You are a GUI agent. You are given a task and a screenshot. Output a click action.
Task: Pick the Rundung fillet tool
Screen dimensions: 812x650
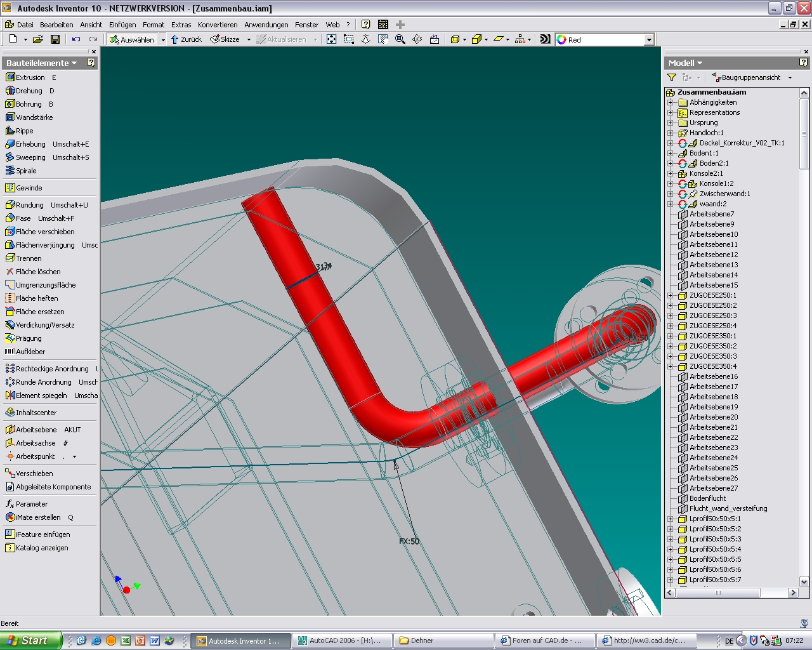29,205
